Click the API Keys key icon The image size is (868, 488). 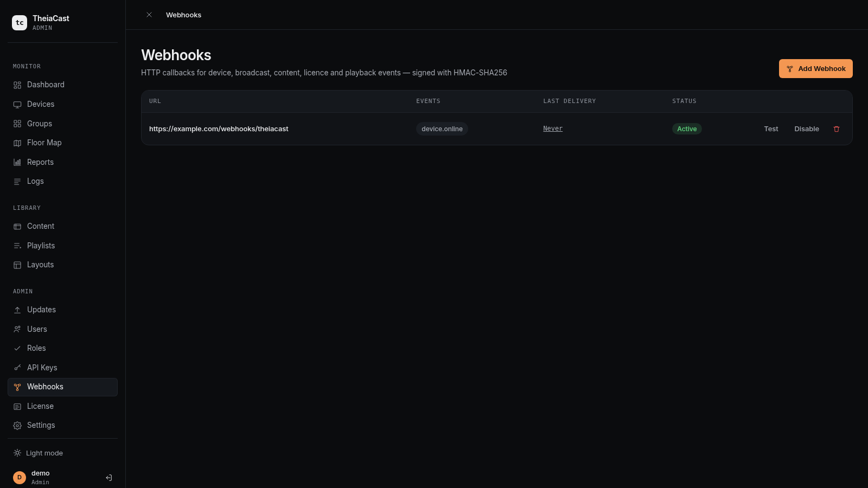click(x=17, y=368)
